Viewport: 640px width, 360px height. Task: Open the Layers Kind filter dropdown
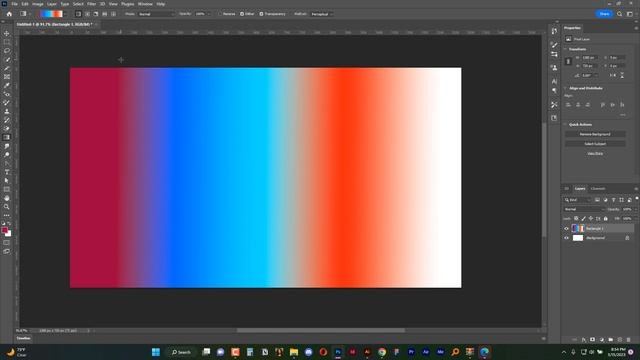coord(577,200)
